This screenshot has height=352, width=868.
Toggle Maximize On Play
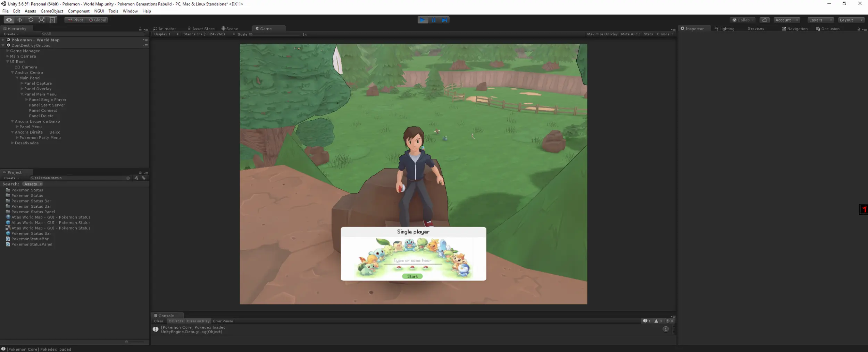[602, 34]
